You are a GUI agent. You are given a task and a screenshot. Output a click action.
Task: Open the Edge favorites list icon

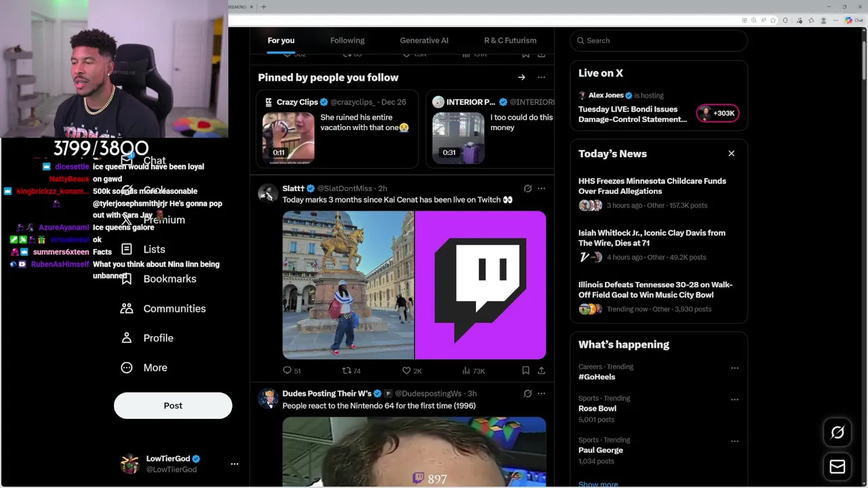(811, 20)
